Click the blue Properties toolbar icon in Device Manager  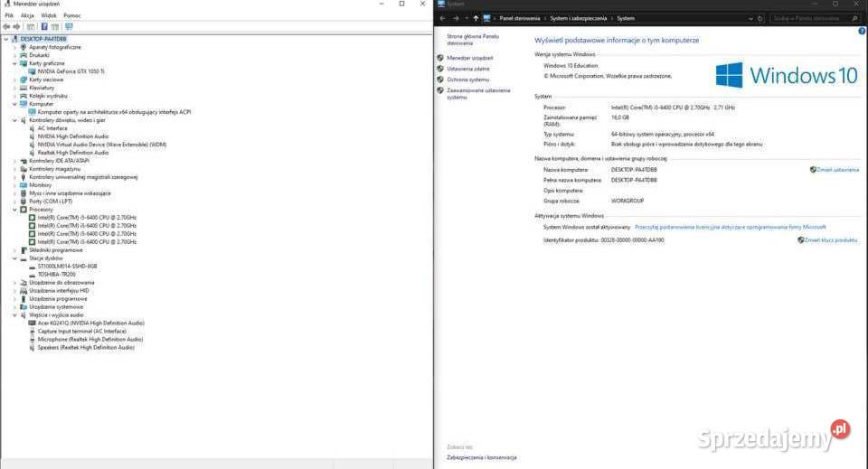43,27
